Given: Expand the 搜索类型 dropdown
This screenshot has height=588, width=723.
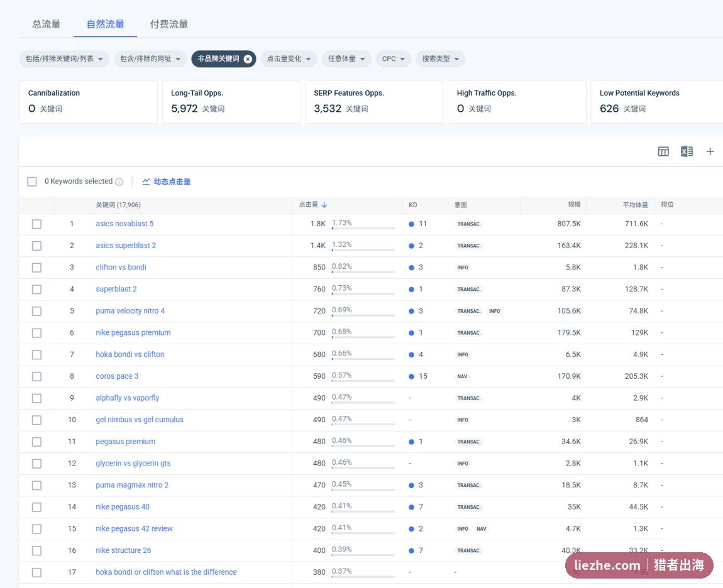Looking at the screenshot, I should click(440, 58).
